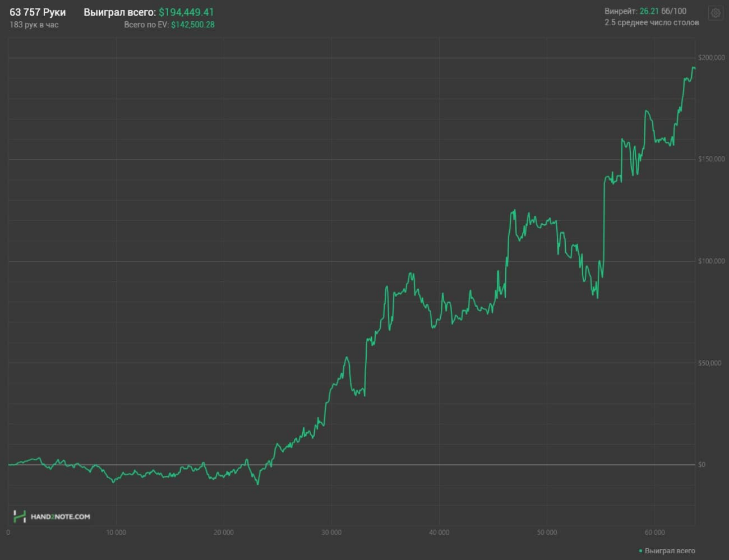The width and height of the screenshot is (729, 560).
Task: Click the green legend dot
Action: [x=640, y=551]
